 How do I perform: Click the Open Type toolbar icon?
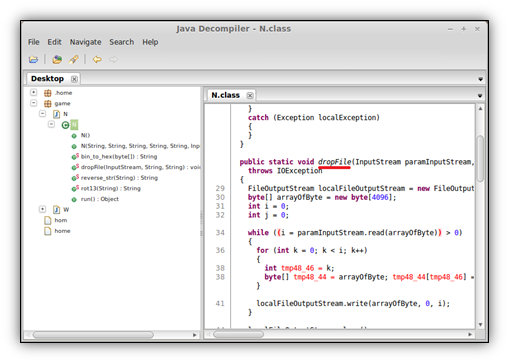pos(57,60)
